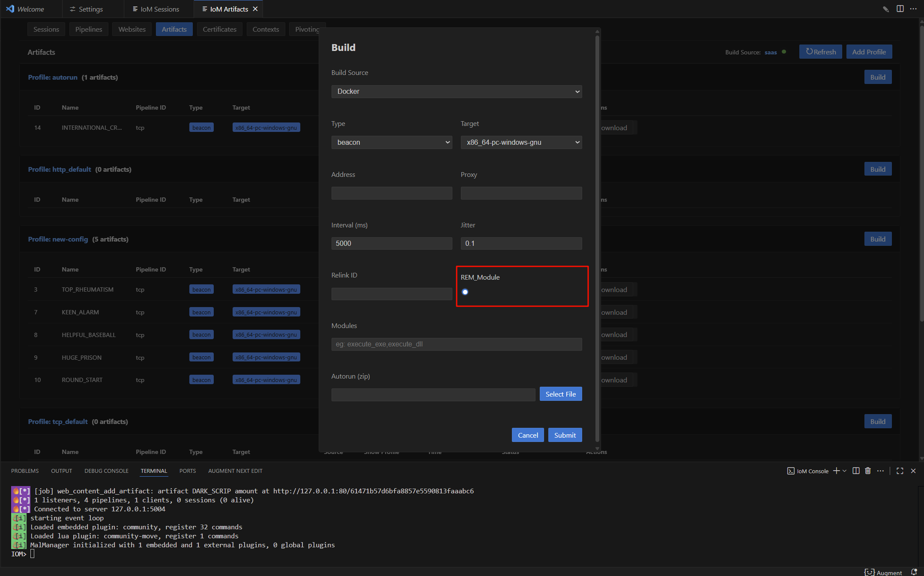Open the DEBUG CONSOLE panel tab
The height and width of the screenshot is (576, 924).
point(106,471)
